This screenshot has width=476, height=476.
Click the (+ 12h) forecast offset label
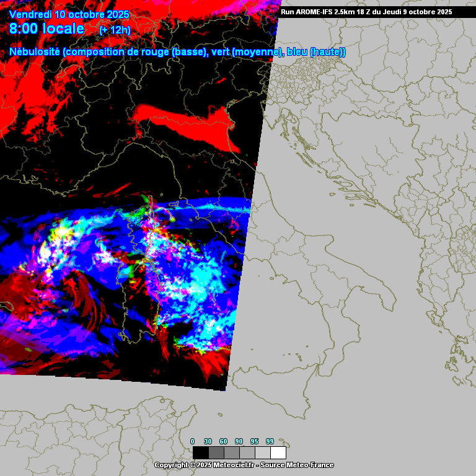point(115,30)
